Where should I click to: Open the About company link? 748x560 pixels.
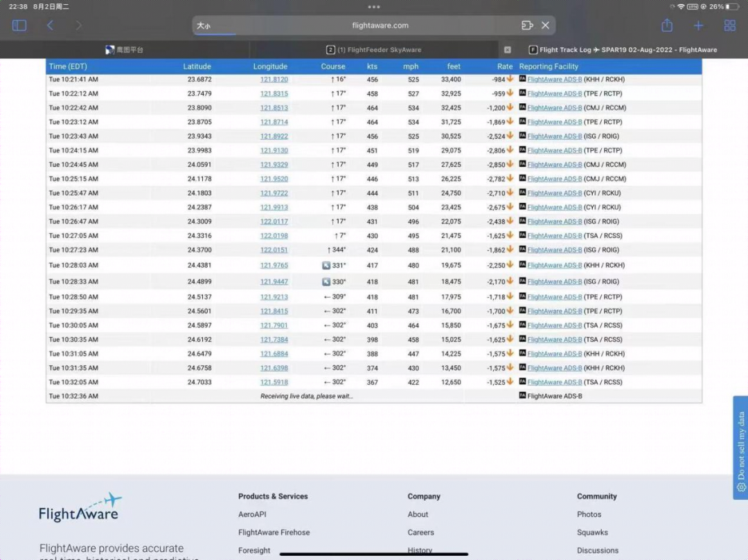point(418,515)
